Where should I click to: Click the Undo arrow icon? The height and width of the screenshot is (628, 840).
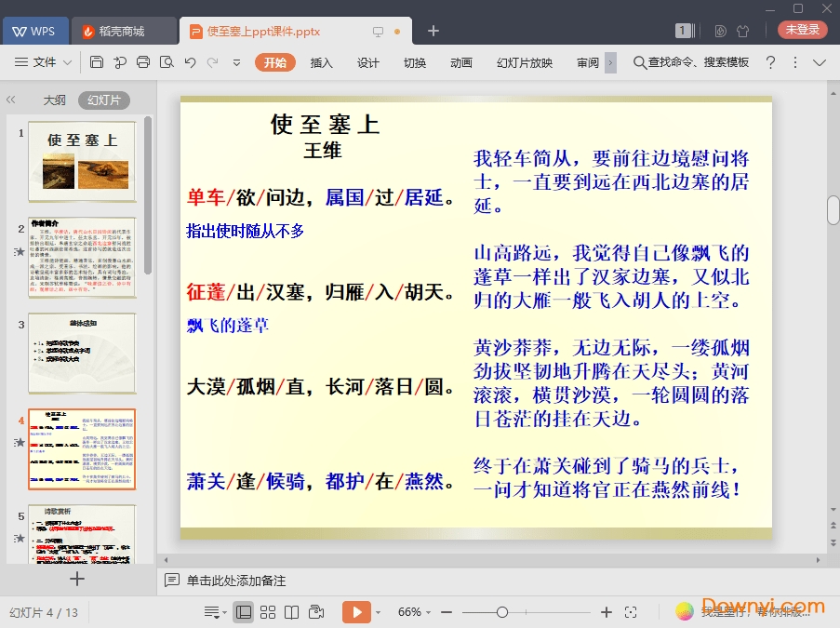(x=190, y=62)
